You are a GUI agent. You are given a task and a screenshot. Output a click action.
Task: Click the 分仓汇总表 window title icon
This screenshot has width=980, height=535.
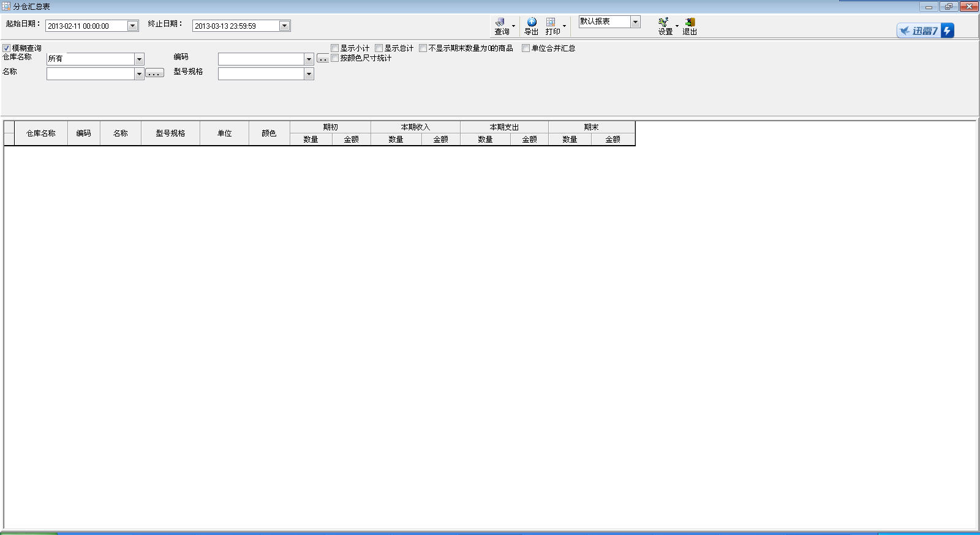pos(6,6)
